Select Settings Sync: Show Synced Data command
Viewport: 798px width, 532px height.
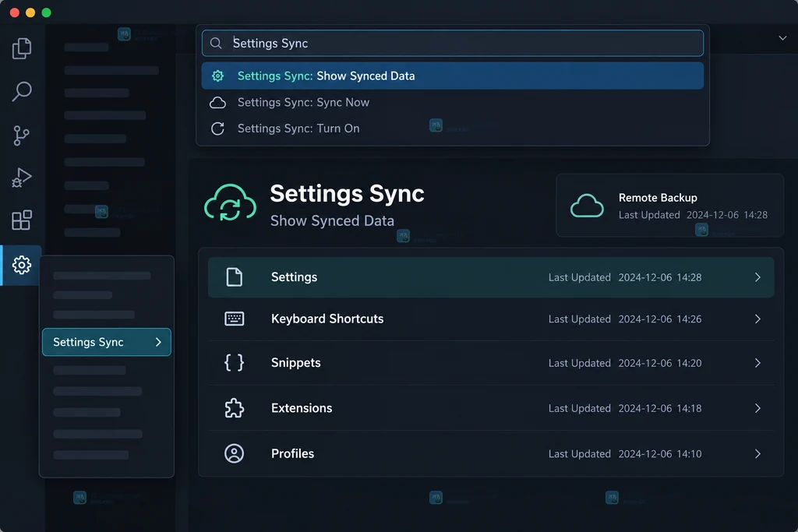(453, 76)
